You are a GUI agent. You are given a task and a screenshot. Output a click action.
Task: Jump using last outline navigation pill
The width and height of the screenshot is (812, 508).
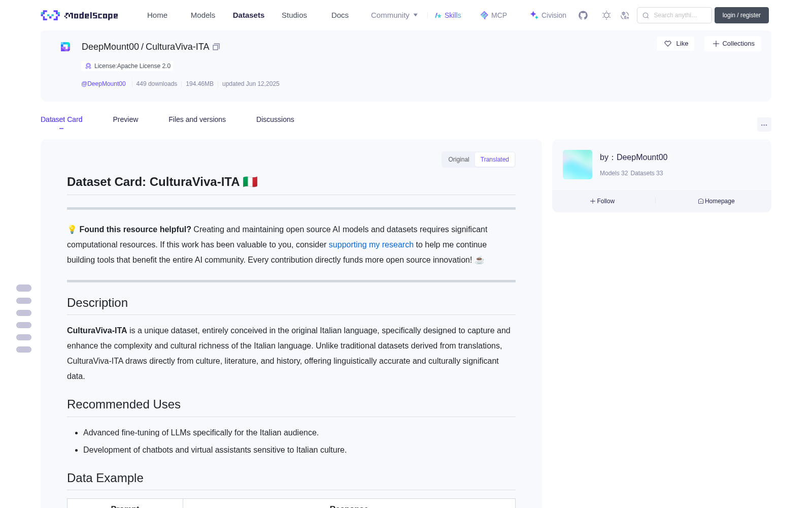pos(24,350)
